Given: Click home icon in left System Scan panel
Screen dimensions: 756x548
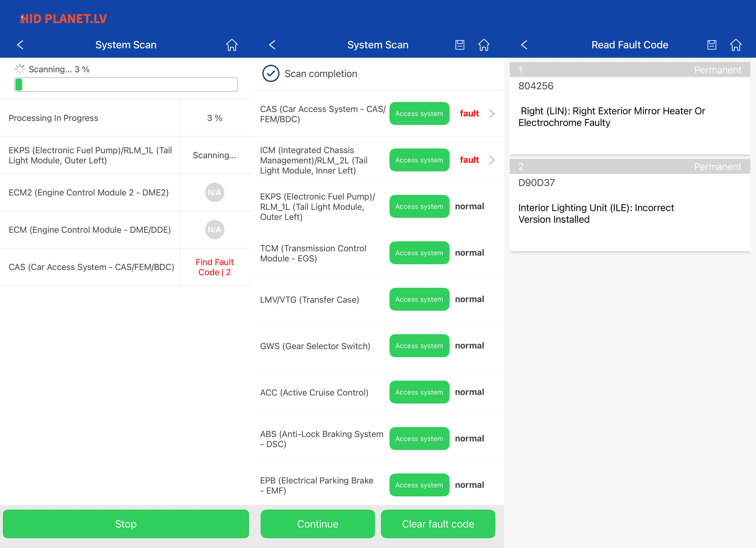Looking at the screenshot, I should [x=232, y=45].
